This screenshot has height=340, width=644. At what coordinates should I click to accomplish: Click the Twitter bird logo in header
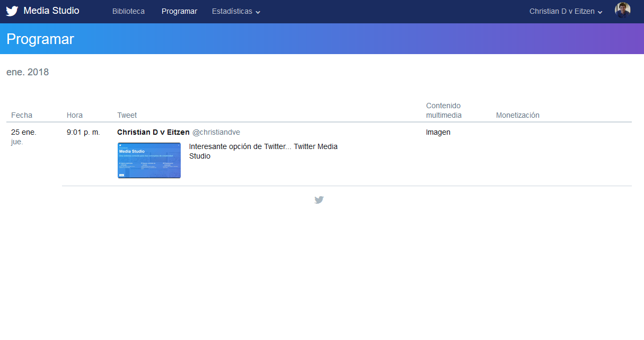12,11
